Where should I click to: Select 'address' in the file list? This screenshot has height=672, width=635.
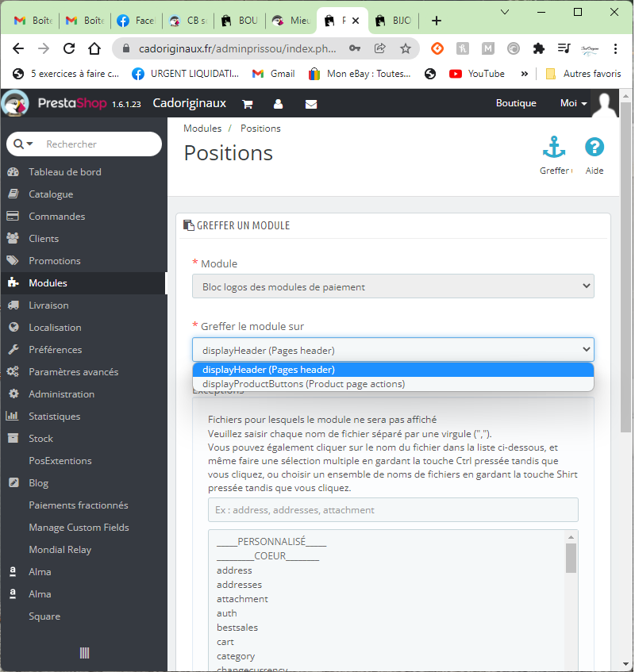click(234, 571)
